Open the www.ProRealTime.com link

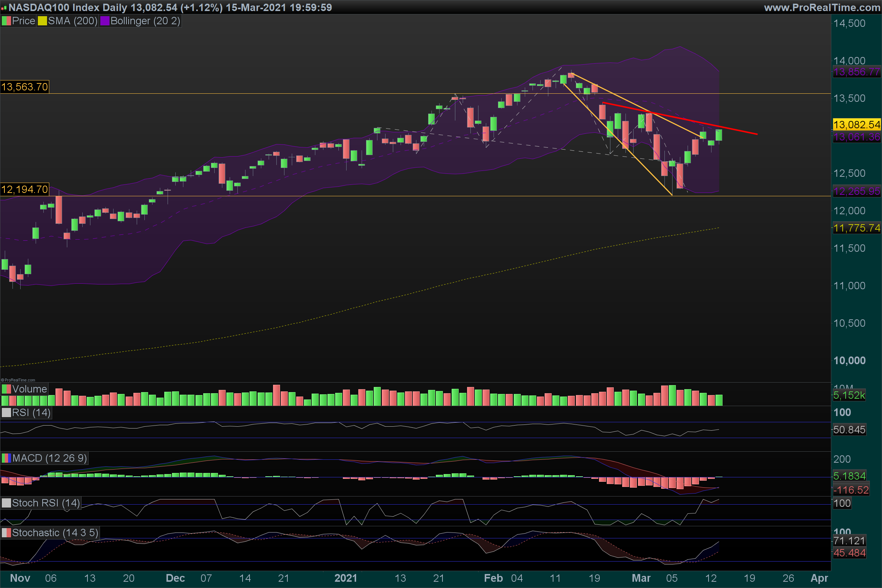pos(822,7)
